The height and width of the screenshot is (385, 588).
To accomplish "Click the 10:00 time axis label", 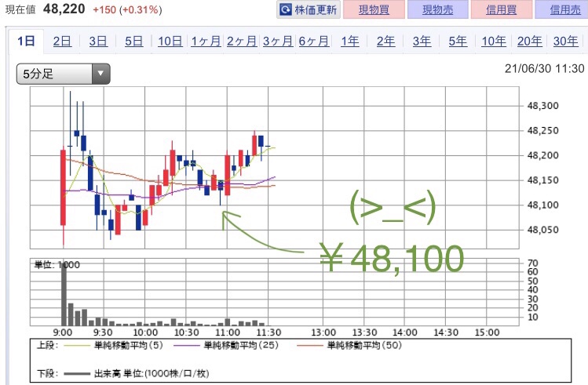I will click(145, 332).
